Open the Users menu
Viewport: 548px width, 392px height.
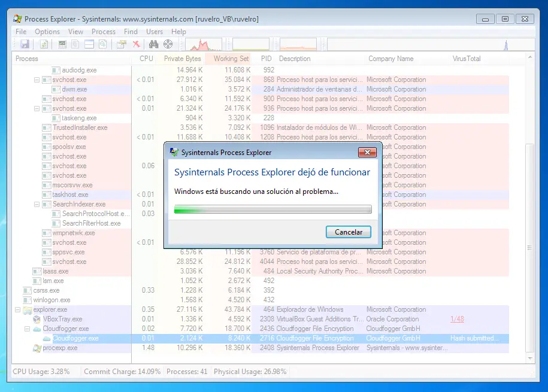coord(155,32)
